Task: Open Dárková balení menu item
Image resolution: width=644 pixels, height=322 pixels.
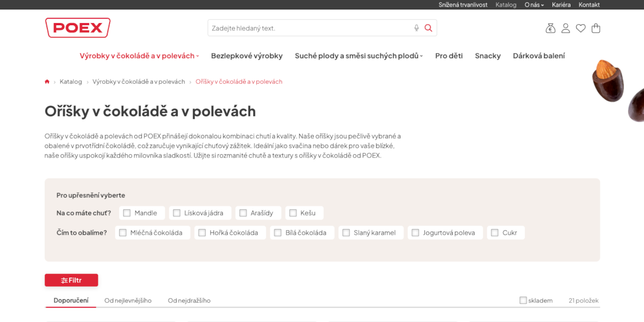Action: tap(539, 56)
